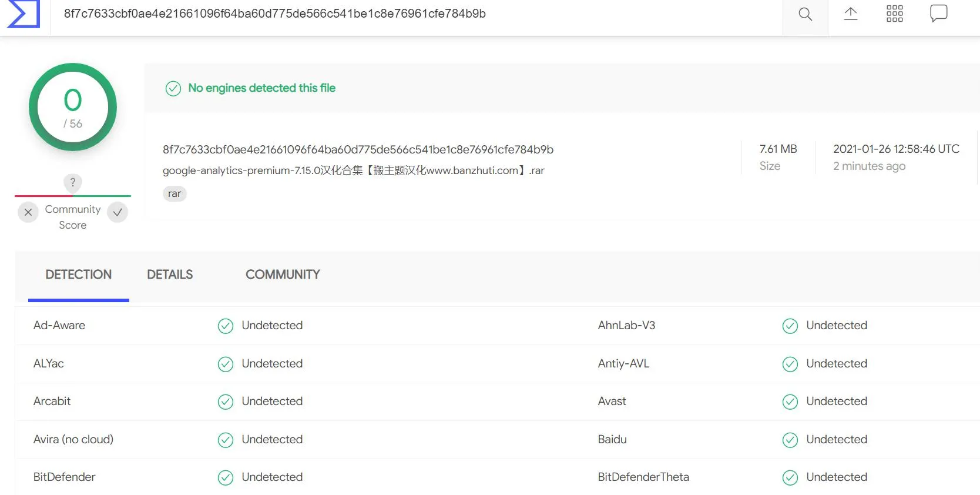This screenshot has width=980, height=495.
Task: Click the community score question mark icon
Action: [73, 182]
